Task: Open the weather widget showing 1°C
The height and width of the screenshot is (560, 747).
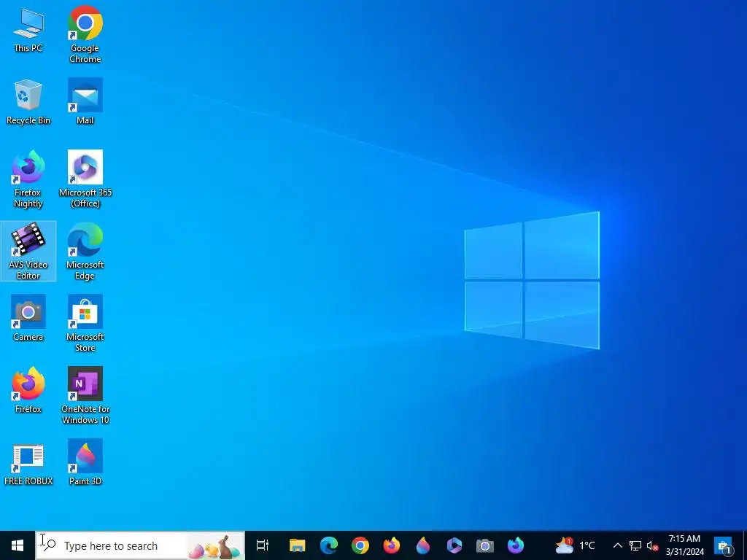Action: tap(576, 545)
